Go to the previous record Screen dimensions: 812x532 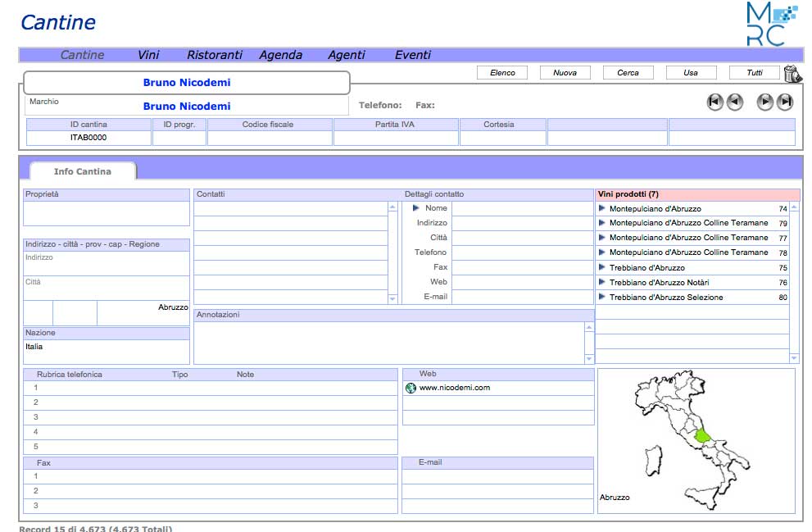coord(734,102)
